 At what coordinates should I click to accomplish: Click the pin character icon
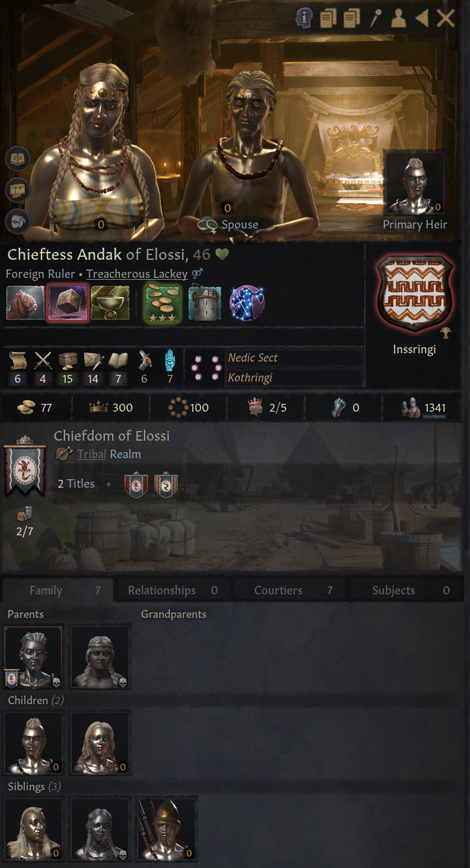(x=376, y=18)
